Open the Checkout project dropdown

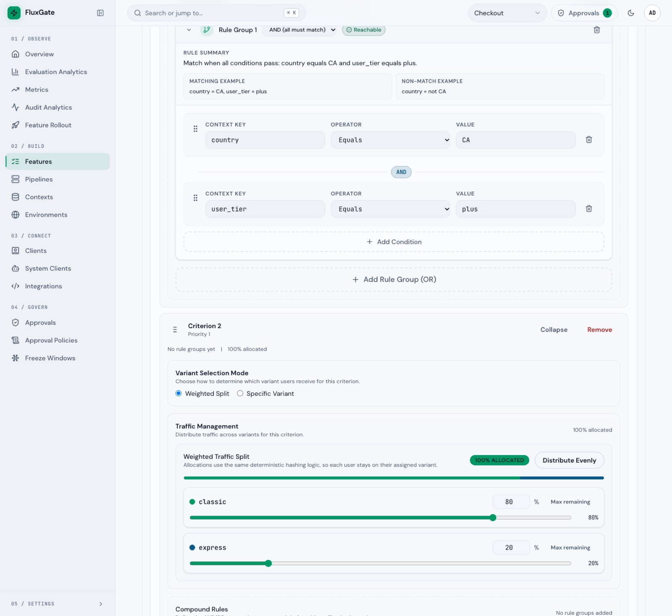[507, 13]
